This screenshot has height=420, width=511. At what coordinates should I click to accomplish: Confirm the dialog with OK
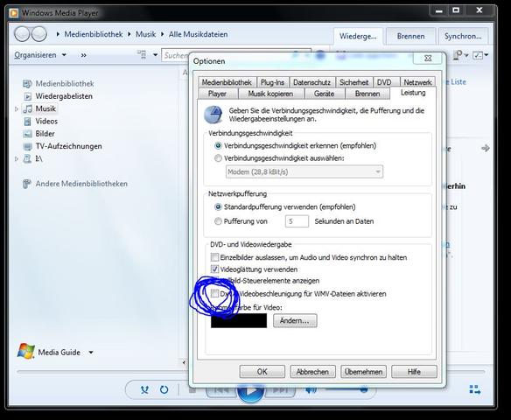click(x=262, y=372)
